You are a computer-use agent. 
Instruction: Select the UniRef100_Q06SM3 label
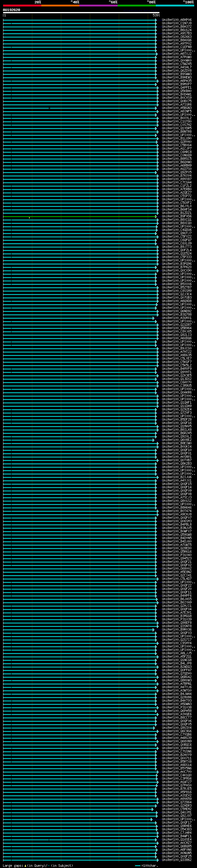pyautogui.click(x=177, y=521)
